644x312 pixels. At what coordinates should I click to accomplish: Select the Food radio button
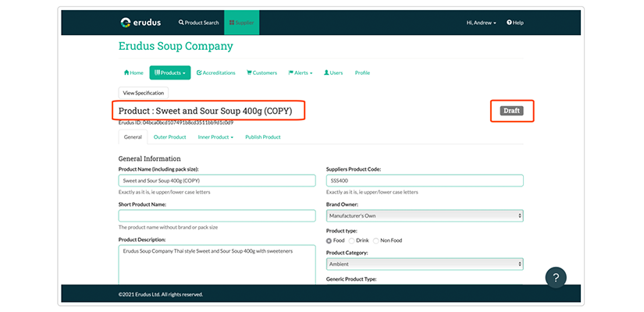(x=329, y=240)
